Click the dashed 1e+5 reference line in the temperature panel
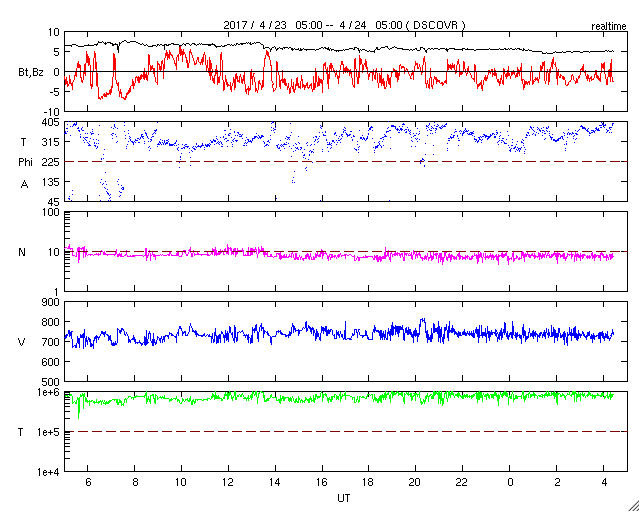Image resolution: width=640 pixels, height=512 pixels. tap(346, 431)
